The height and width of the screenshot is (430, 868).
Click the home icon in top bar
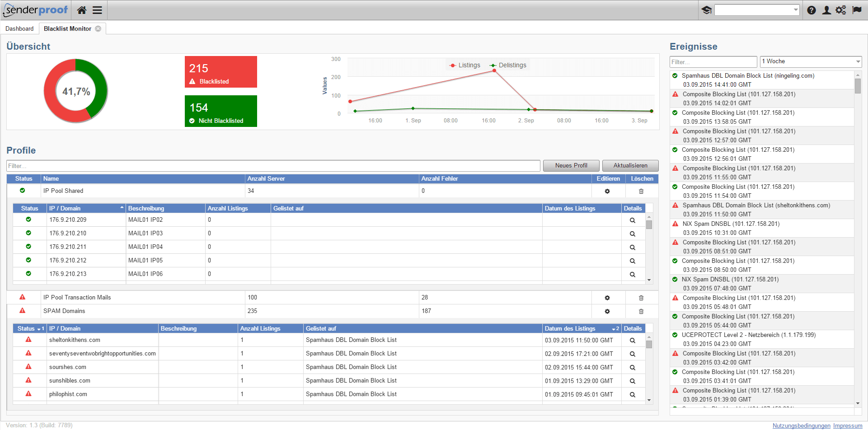(82, 10)
